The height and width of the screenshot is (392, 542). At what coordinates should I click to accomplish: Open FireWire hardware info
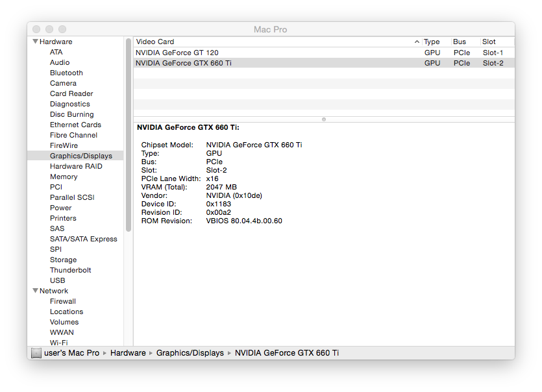(x=64, y=145)
